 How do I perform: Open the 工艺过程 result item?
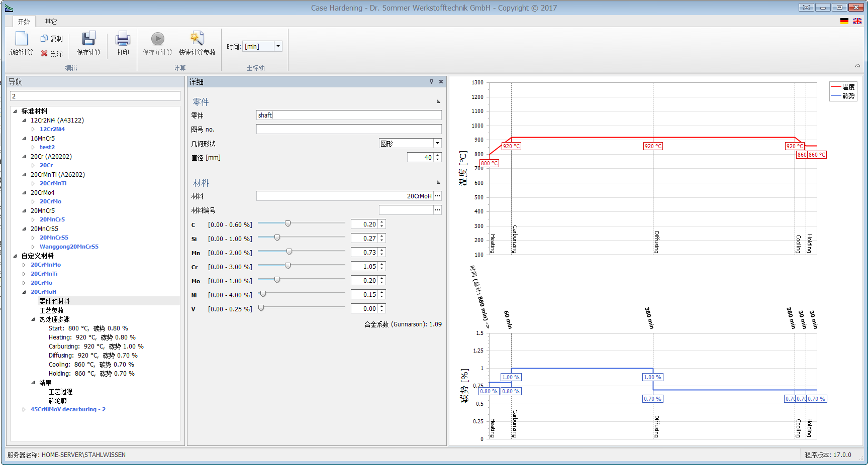pos(60,392)
